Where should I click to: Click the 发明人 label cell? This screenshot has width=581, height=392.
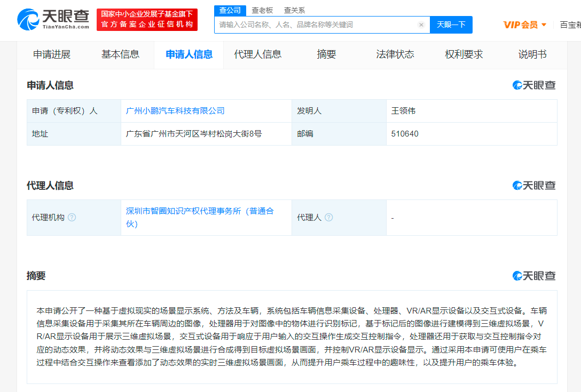[x=339, y=111]
